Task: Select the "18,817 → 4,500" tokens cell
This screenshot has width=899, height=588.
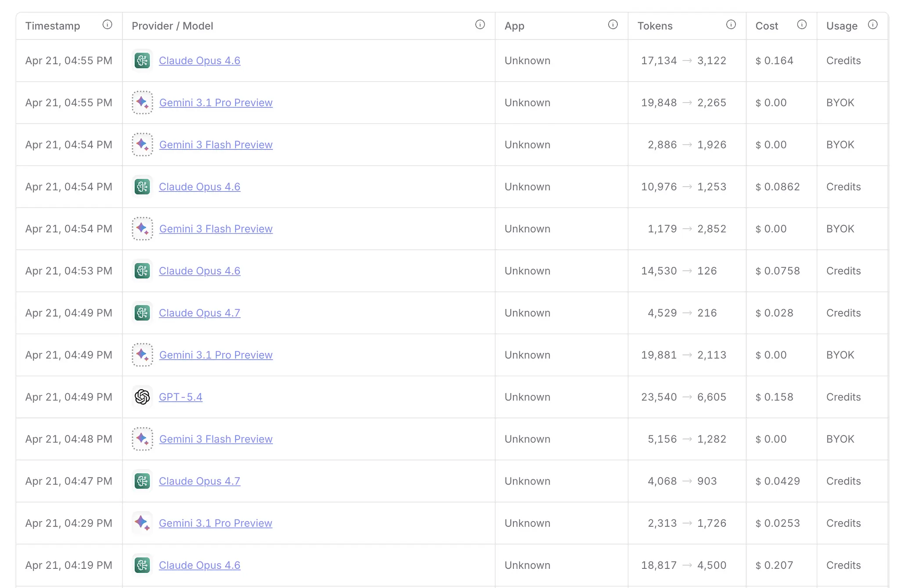Action: click(x=683, y=565)
